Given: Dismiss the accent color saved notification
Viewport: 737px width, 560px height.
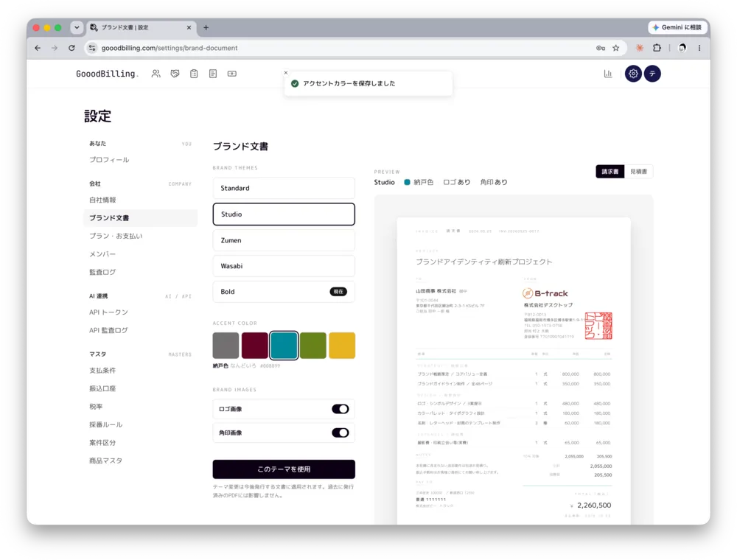Looking at the screenshot, I should pyautogui.click(x=286, y=73).
